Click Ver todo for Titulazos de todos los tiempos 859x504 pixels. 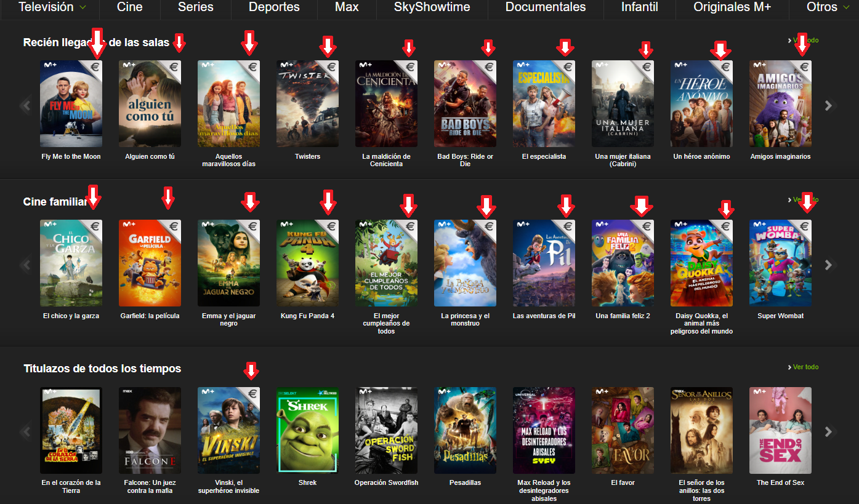(805, 367)
